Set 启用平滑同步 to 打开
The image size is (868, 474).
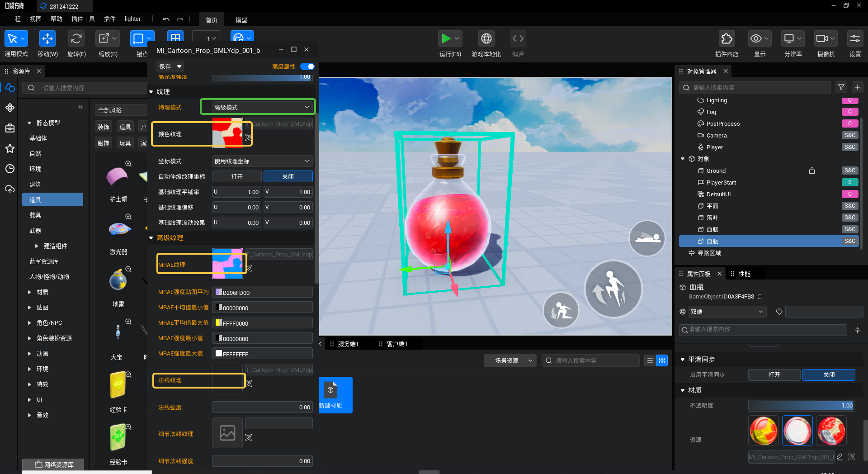click(774, 374)
